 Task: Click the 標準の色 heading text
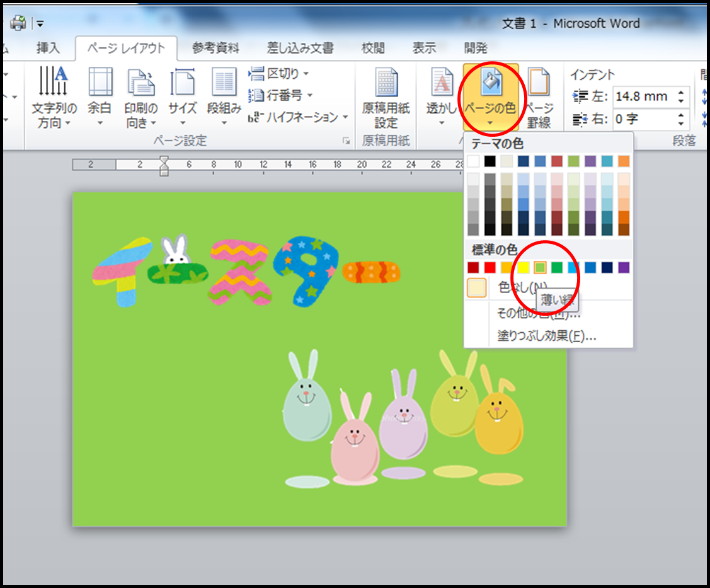(x=495, y=250)
